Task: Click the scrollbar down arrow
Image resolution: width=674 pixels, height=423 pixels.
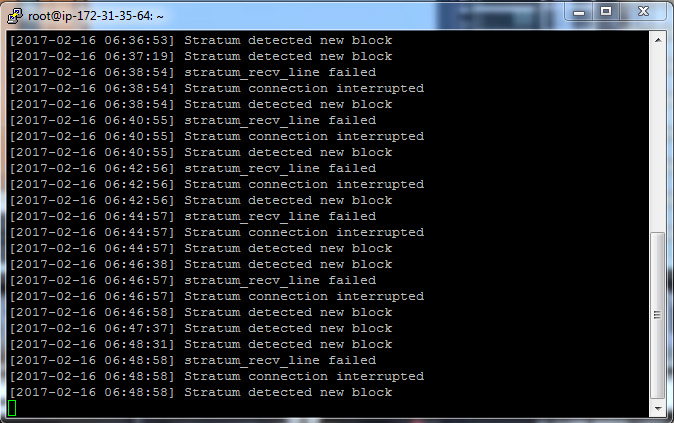Action: [x=657, y=408]
